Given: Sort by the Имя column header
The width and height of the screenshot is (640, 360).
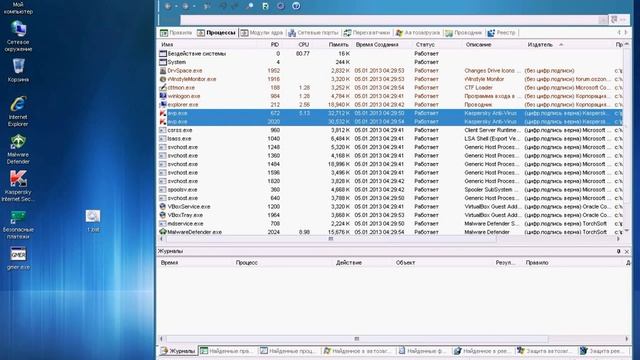Looking at the screenshot, I should (x=167, y=44).
